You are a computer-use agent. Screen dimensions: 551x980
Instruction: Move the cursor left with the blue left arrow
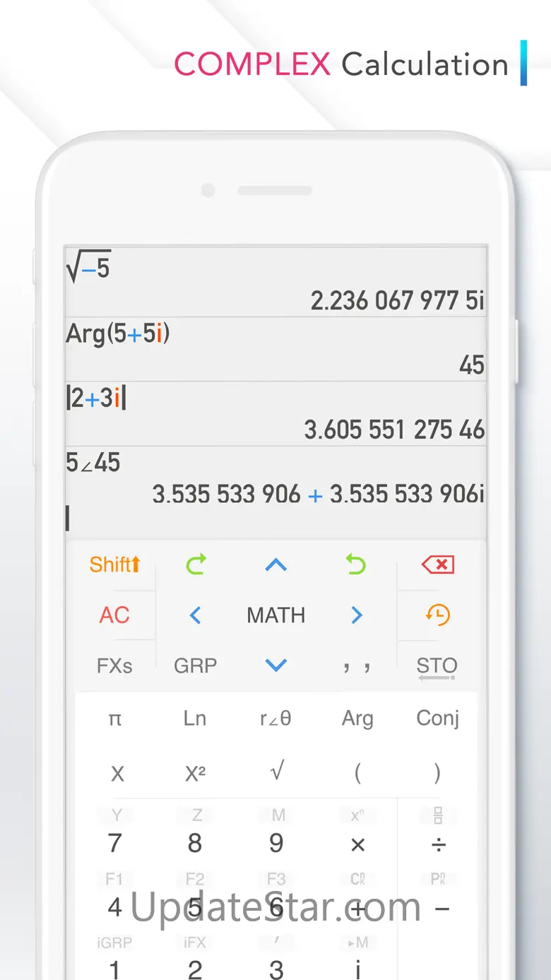click(196, 615)
